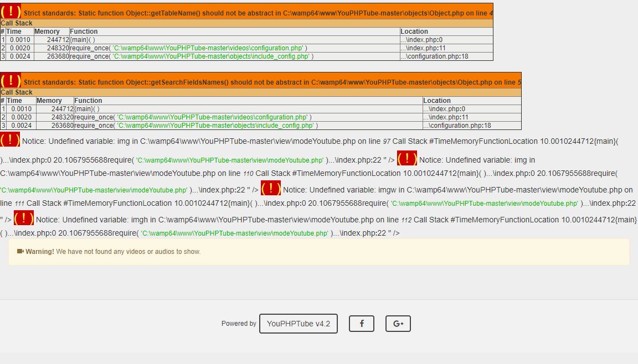This screenshot has width=638, height=364.
Task: Click warning icon for img line 110
Action: [x=407, y=158]
